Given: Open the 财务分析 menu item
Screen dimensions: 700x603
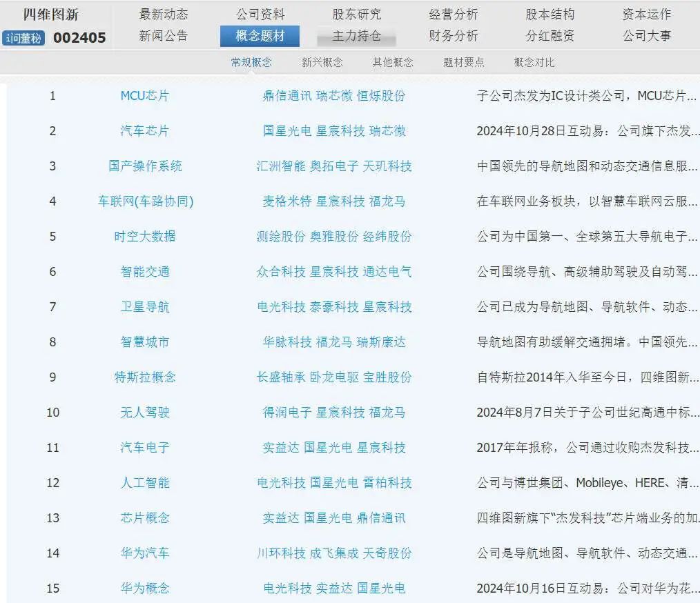Looking at the screenshot, I should tap(452, 35).
